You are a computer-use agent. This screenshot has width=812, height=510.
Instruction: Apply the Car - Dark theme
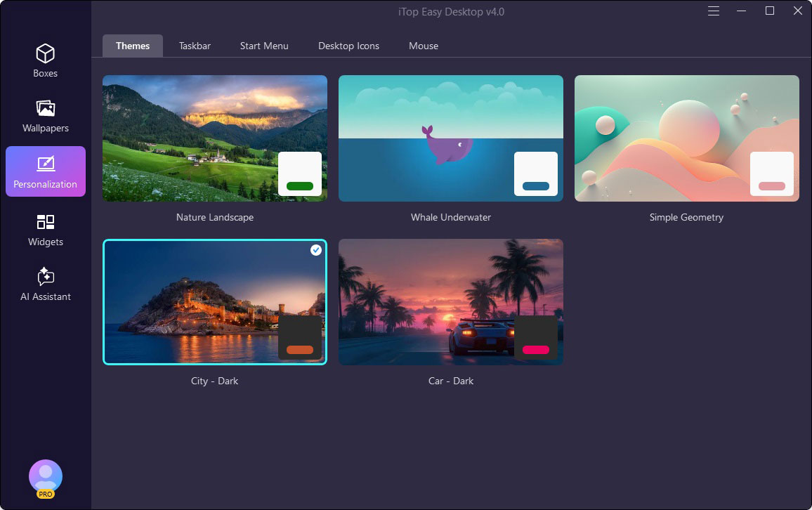click(x=450, y=301)
